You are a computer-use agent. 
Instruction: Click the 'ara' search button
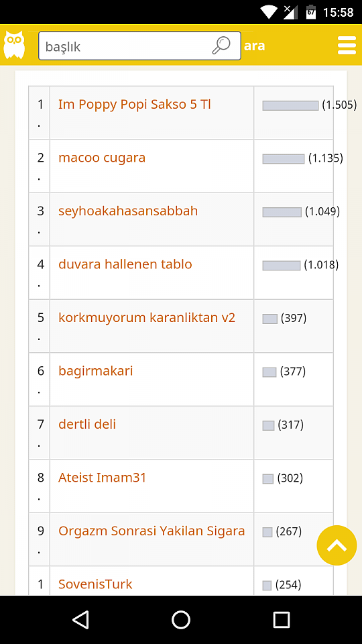tap(255, 46)
